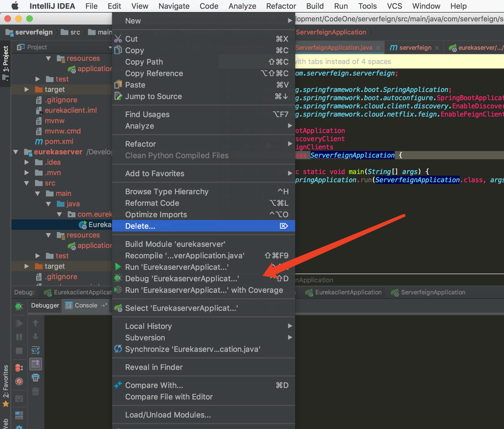Screen dimensions: 504x429
Task: Select the highlighted Delete... entry
Action: pyautogui.click(x=204, y=226)
